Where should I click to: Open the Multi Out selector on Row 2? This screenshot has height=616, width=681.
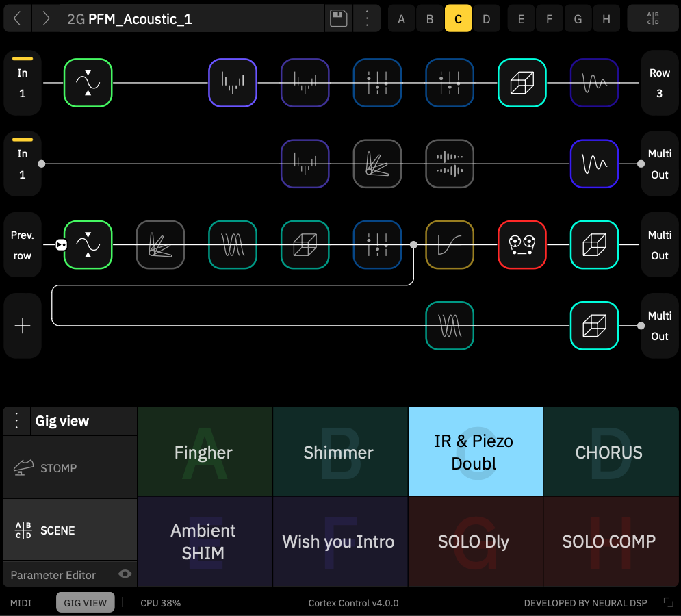coord(659,164)
